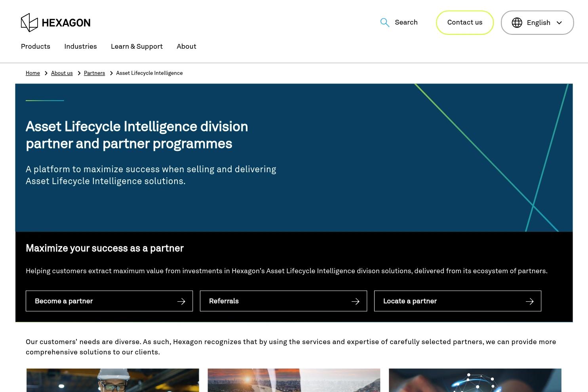Go to Partners breadcrumb link
Viewport: 588px width, 392px height.
click(x=94, y=73)
